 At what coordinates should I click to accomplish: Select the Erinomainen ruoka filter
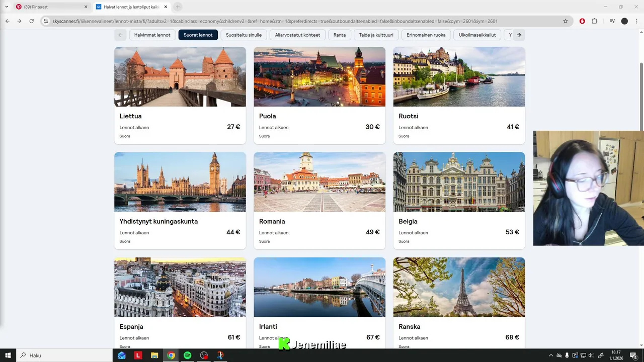tap(426, 35)
